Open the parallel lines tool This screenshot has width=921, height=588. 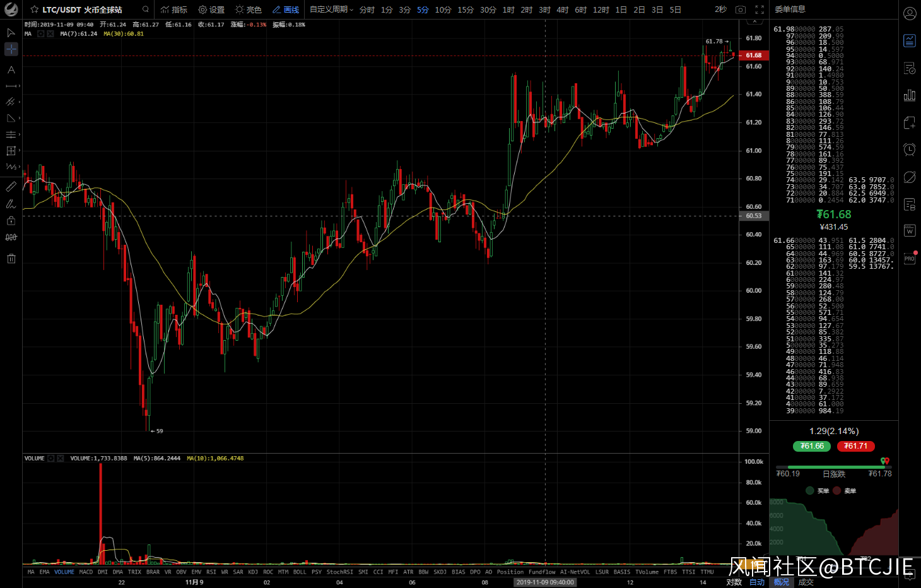tap(11, 134)
